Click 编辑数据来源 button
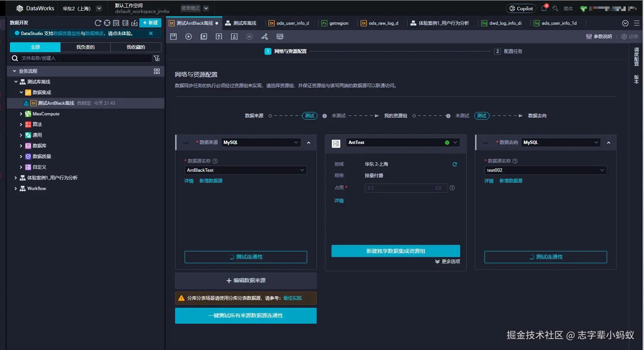 coord(246,281)
